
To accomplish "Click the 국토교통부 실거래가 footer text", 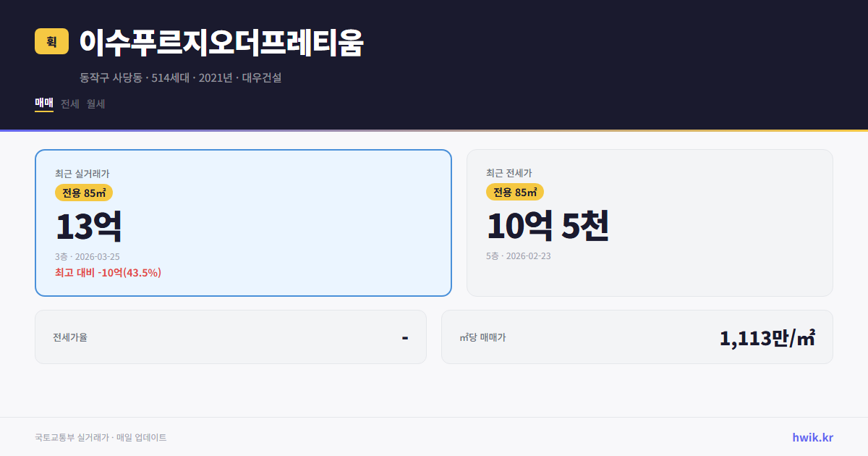I will tap(72, 436).
